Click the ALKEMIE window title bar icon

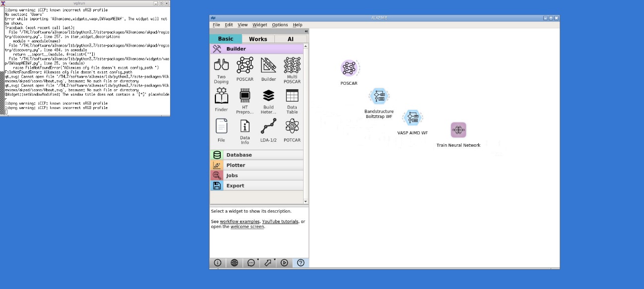213,18
